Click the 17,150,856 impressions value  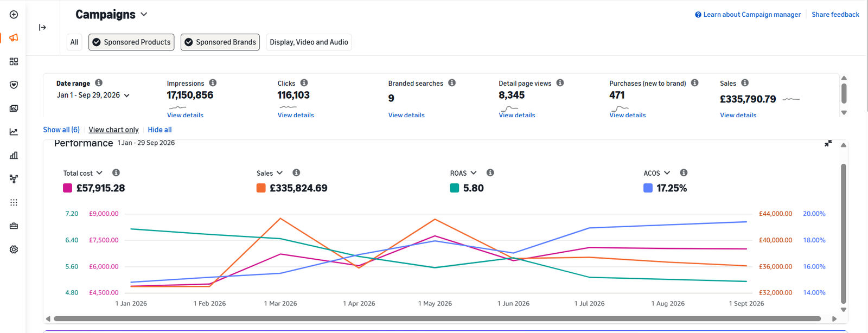pyautogui.click(x=190, y=95)
